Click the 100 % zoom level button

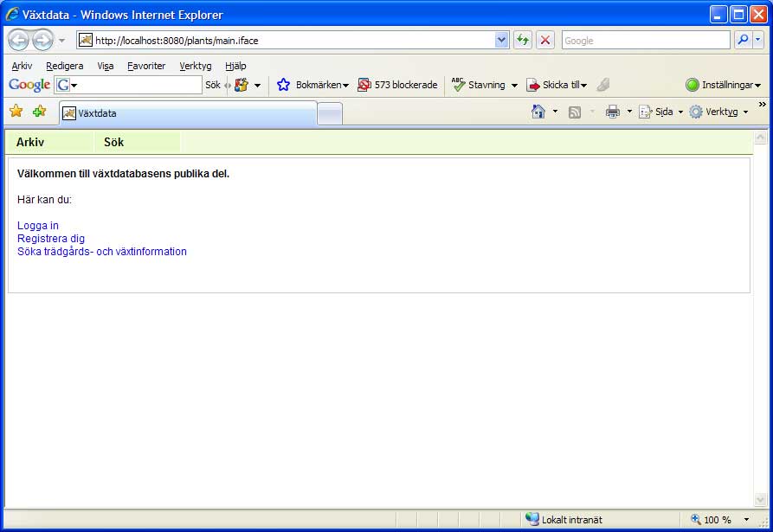711,519
